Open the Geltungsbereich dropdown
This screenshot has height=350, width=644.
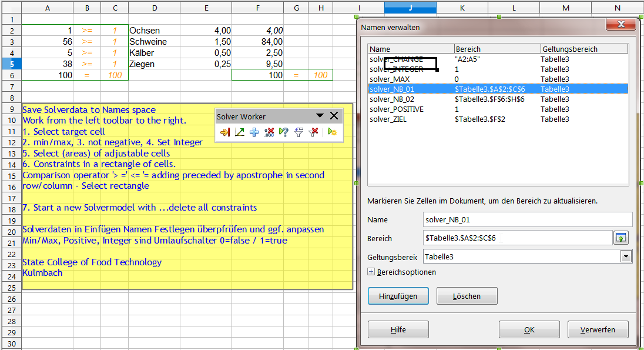pyautogui.click(x=626, y=256)
